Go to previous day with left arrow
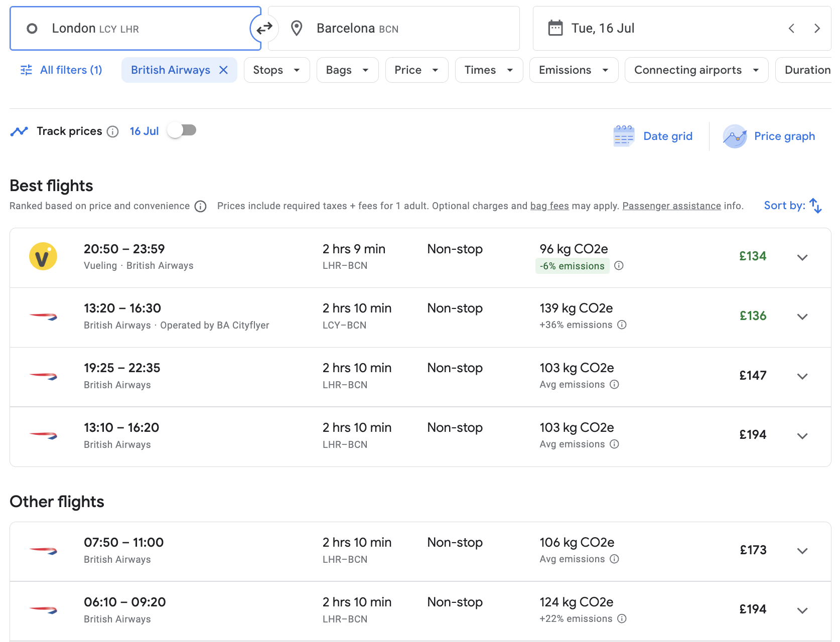Screen dimensions: 840x642 coord(791,29)
